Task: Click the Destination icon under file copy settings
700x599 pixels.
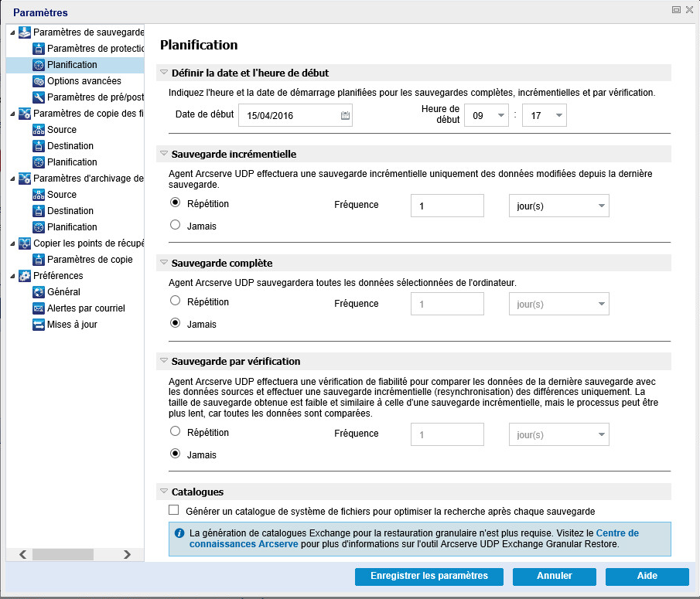Action: [x=39, y=146]
